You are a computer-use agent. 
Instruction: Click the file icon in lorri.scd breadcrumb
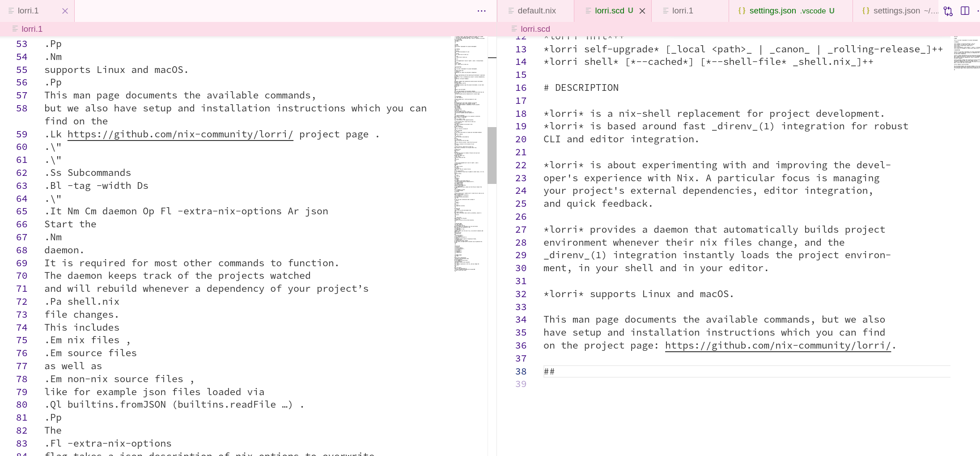click(514, 29)
